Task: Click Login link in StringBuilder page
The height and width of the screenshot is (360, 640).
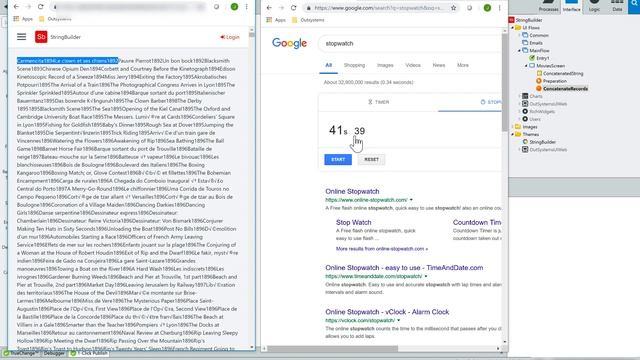Action: point(230,37)
